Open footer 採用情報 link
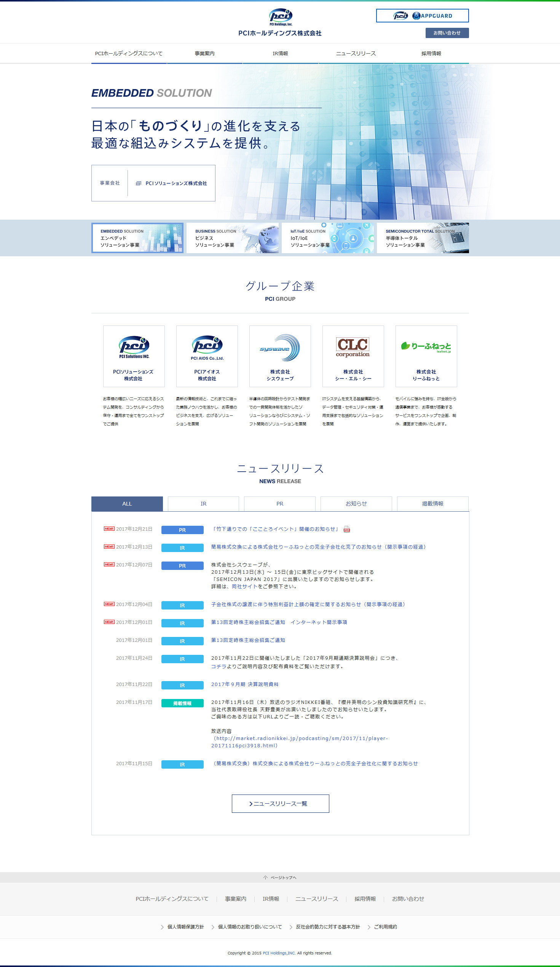This screenshot has width=560, height=967. click(365, 899)
